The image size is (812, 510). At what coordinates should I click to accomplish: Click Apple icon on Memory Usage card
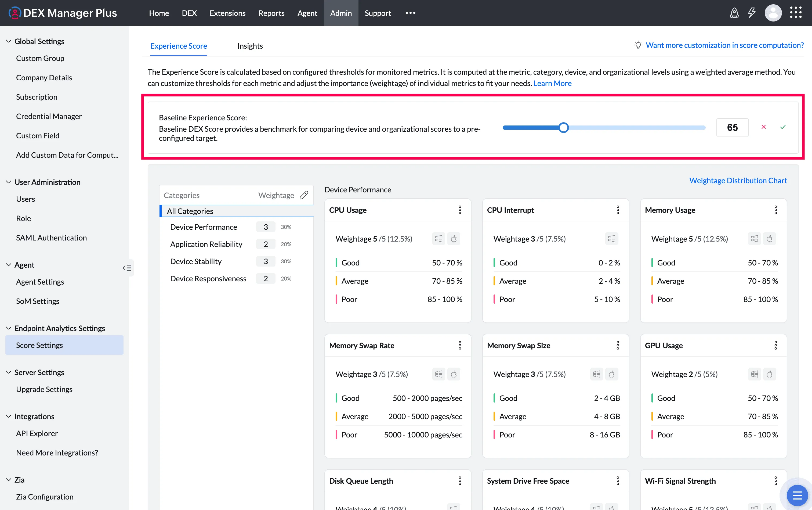[770, 239]
